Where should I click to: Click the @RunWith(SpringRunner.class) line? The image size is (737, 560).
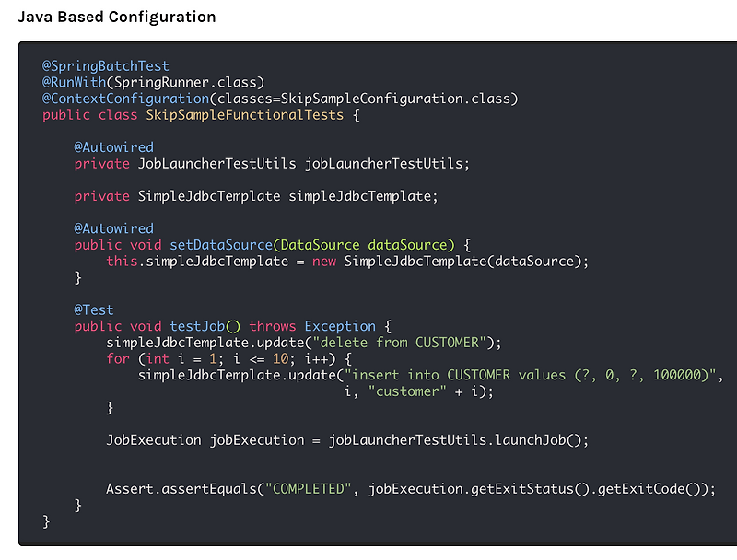153,83
